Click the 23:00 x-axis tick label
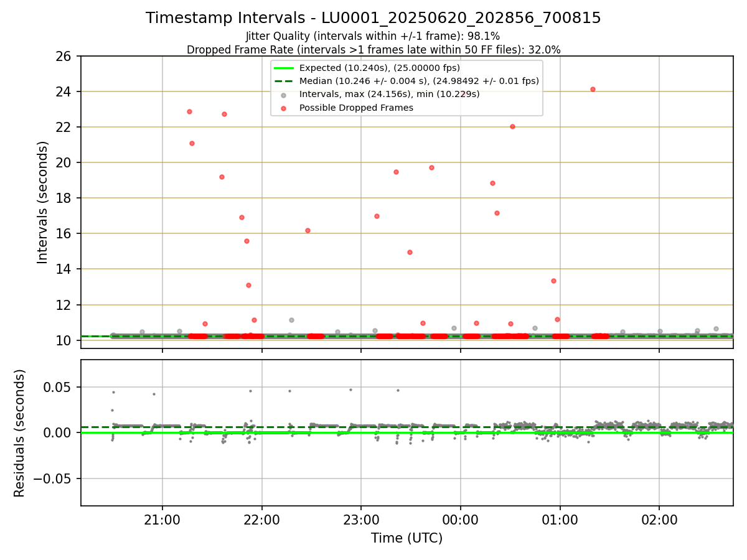747x560 pixels. 361,520
